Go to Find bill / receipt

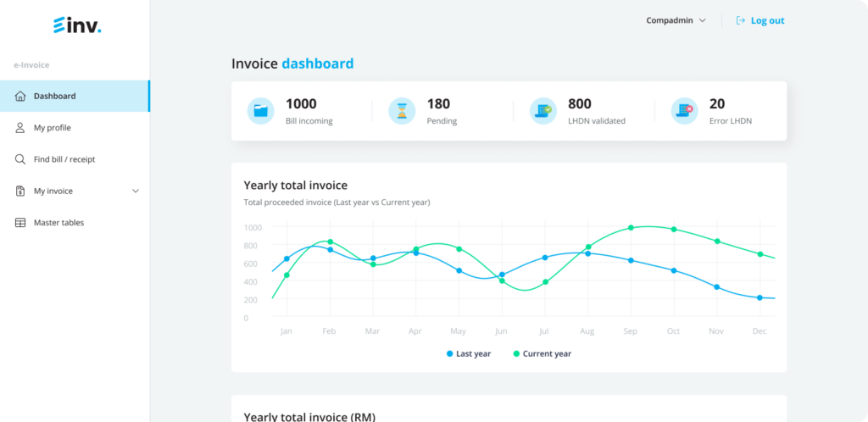(x=64, y=159)
